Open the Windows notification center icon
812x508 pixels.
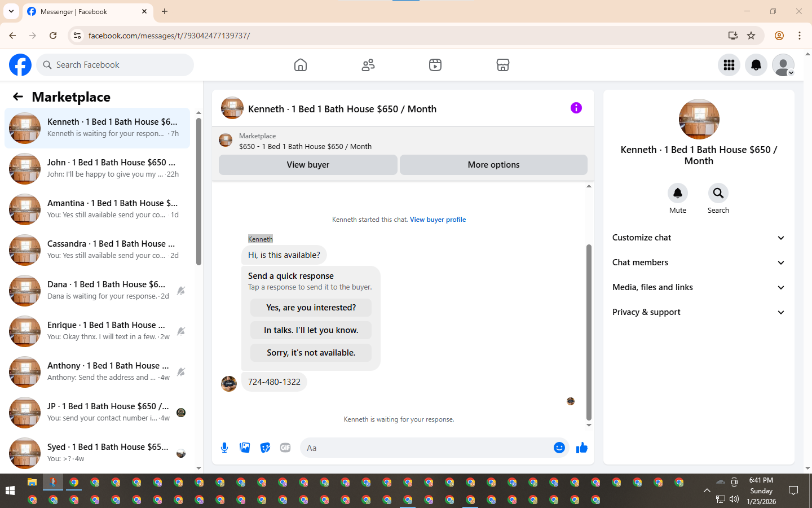point(793,491)
